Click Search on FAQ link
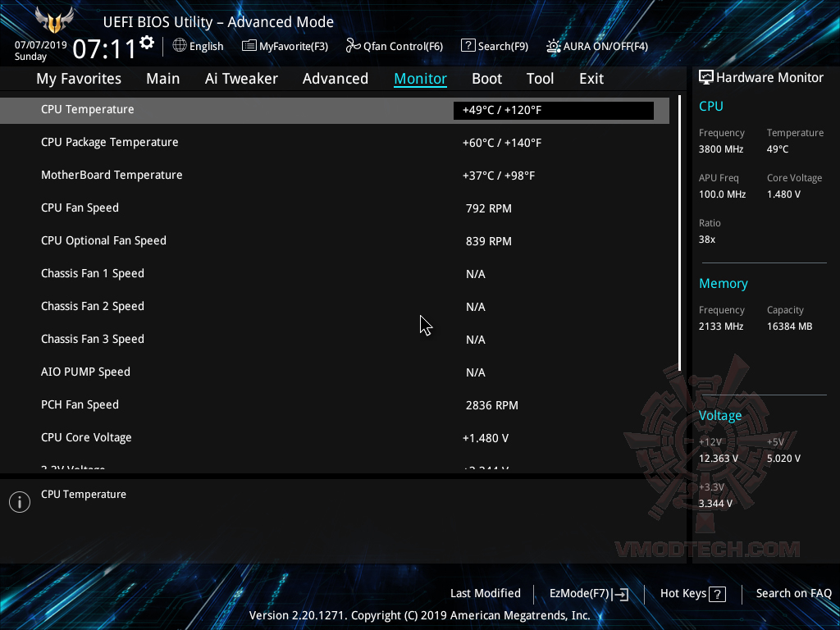Screen dimensions: 840x630 click(793, 593)
